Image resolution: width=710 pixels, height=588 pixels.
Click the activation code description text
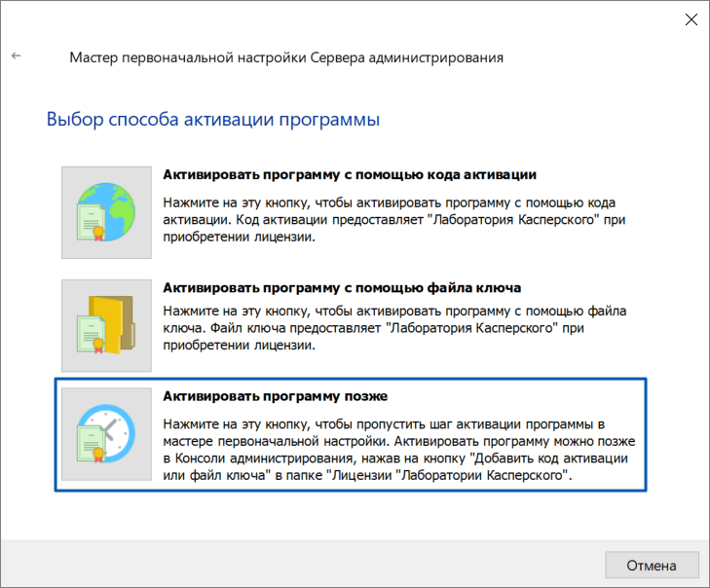coord(393,220)
